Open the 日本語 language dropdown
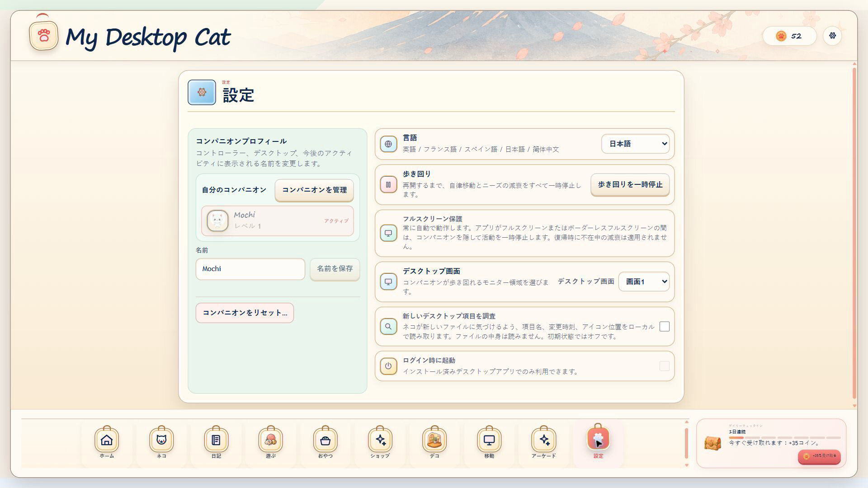Viewport: 868px width, 488px height. tap(635, 144)
